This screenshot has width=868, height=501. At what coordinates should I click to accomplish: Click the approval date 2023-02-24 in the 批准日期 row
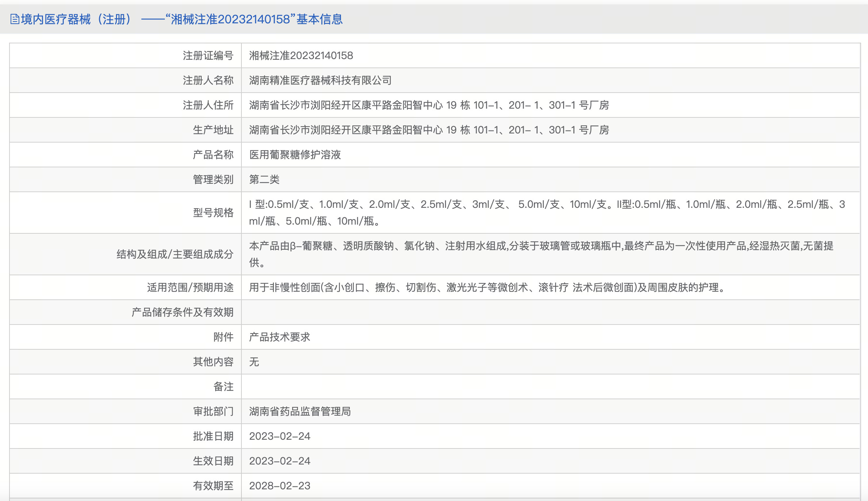pos(279,436)
